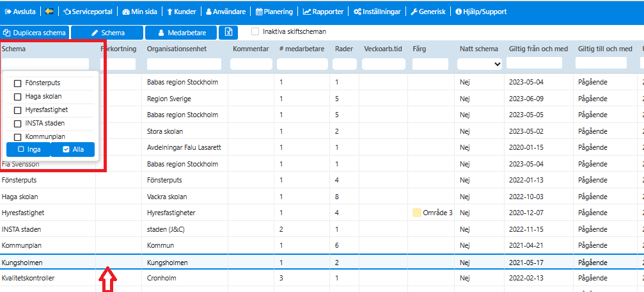Check Hyresfastighet in the filter dropdown list
This screenshot has height=292, width=644.
18,110
